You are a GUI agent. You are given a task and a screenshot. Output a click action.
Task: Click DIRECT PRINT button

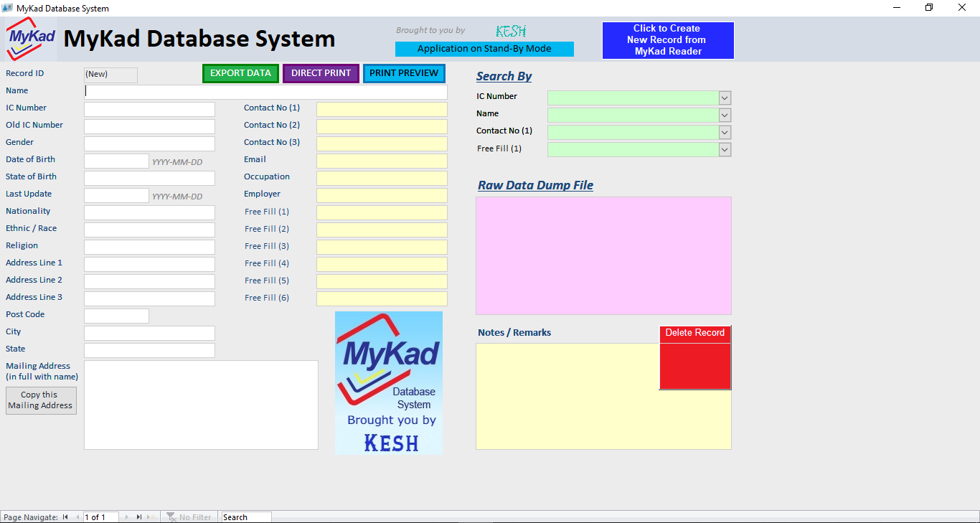click(321, 73)
